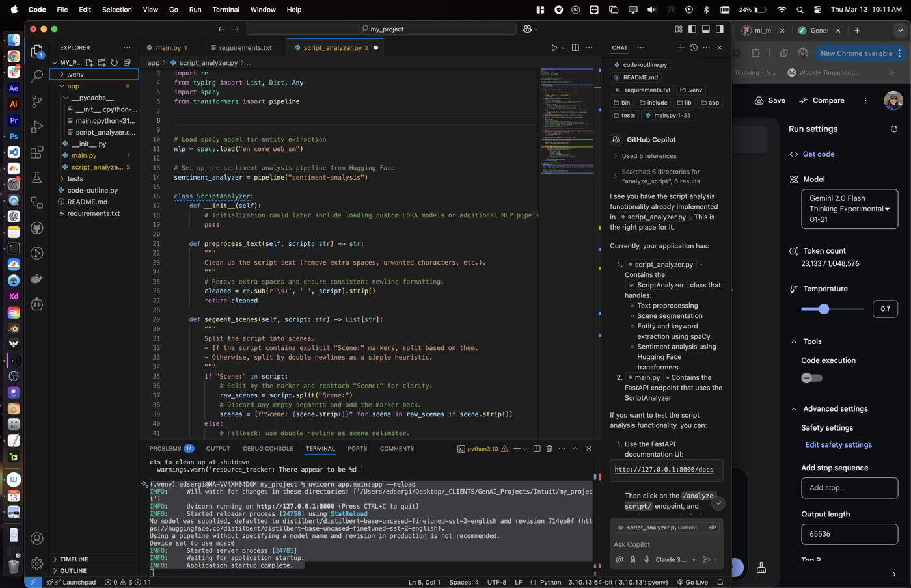Open the Extensions view
911x588 pixels.
point(37,152)
